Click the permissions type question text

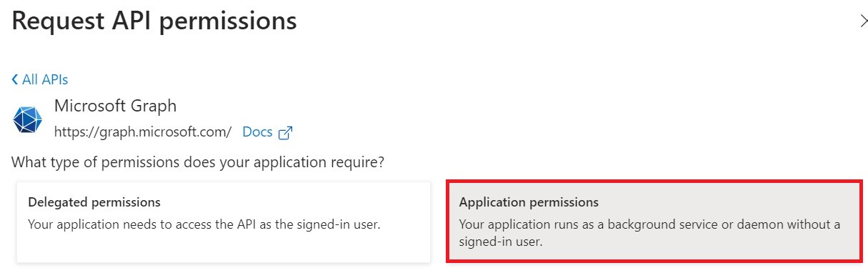[x=198, y=162]
